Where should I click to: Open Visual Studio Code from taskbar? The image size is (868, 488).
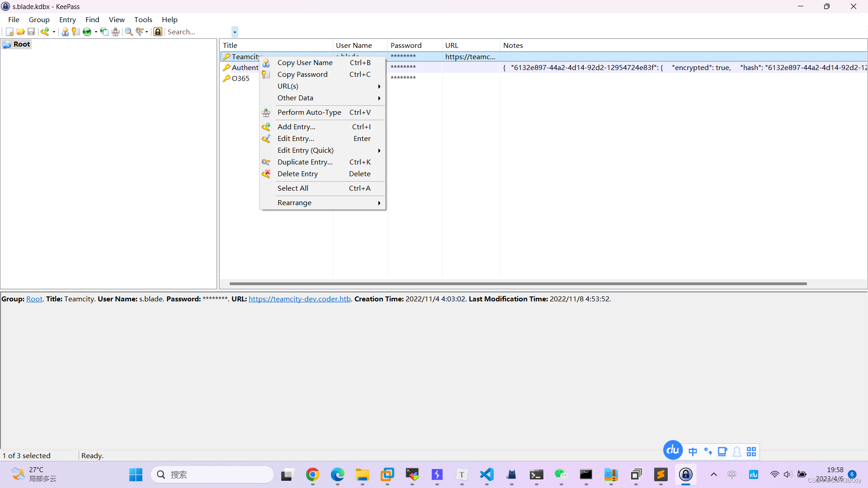click(x=486, y=474)
